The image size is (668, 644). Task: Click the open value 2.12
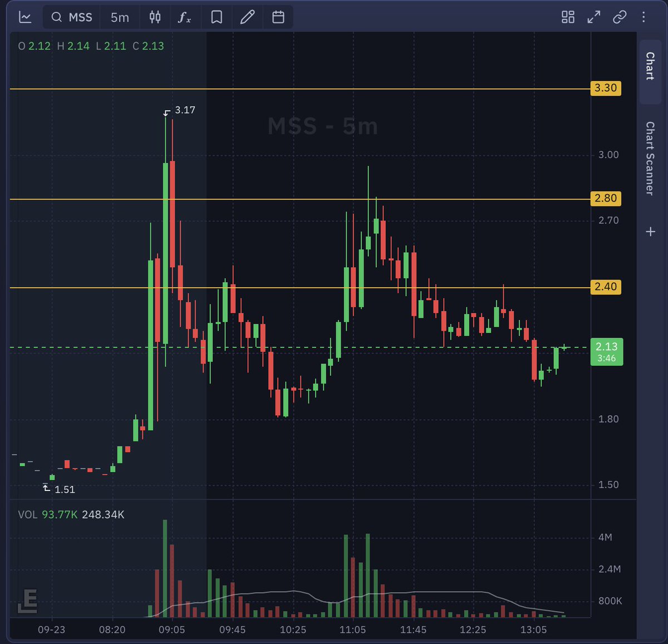click(x=40, y=46)
